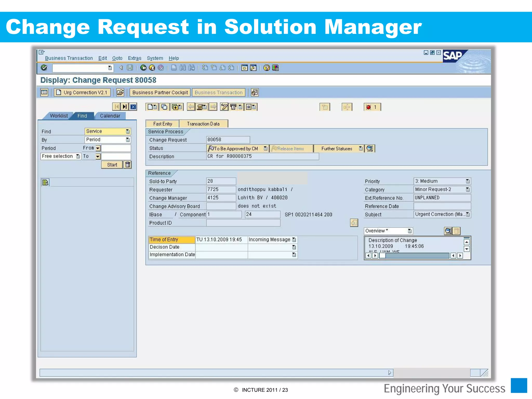Click the Create New Session icon
The height and width of the screenshot is (399, 532).
click(244, 68)
